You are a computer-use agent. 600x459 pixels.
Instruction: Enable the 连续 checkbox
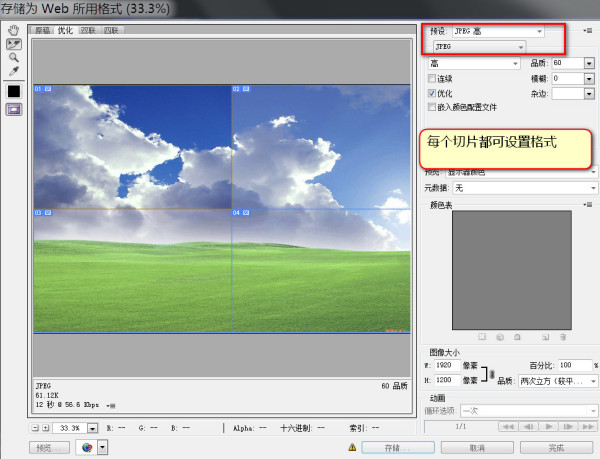(x=432, y=78)
